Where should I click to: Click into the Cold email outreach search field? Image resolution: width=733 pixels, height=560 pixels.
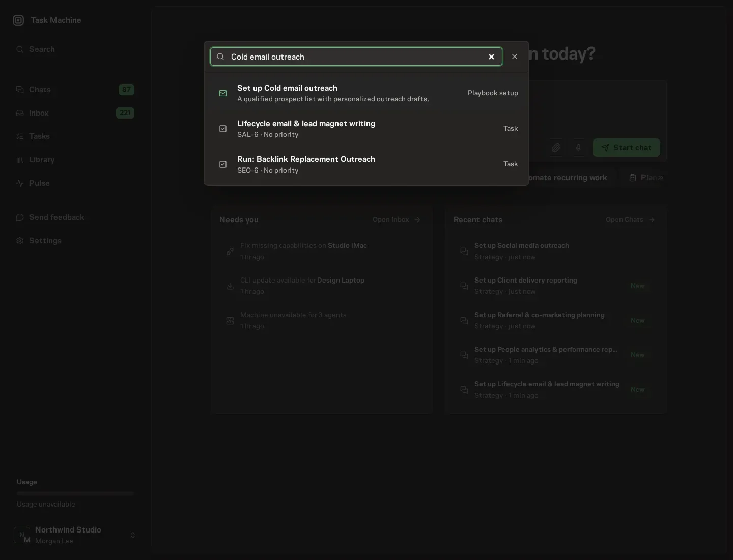click(x=356, y=57)
